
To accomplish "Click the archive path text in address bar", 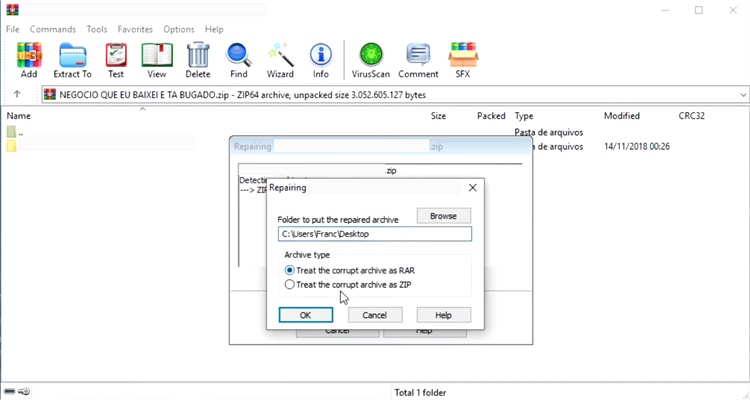I will click(243, 95).
